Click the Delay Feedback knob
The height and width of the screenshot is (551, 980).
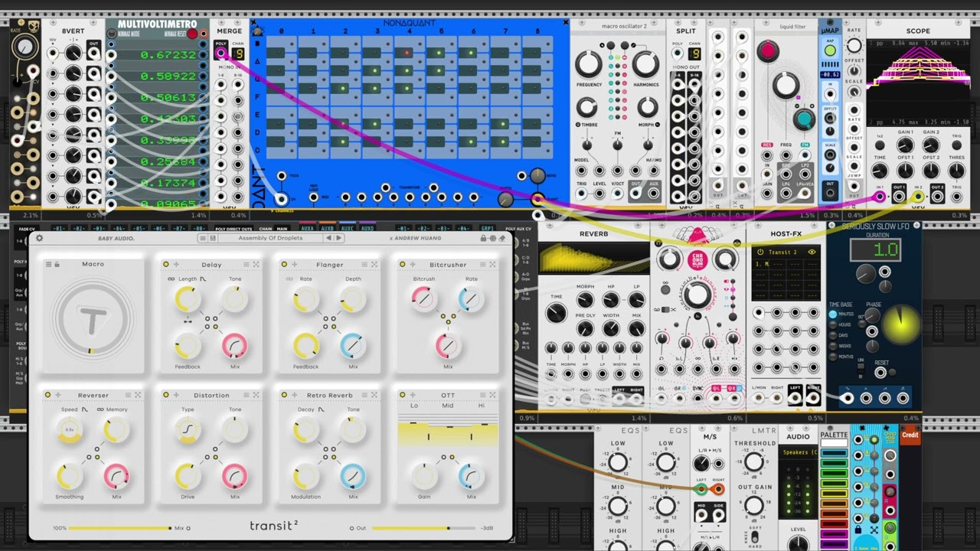coord(188,347)
